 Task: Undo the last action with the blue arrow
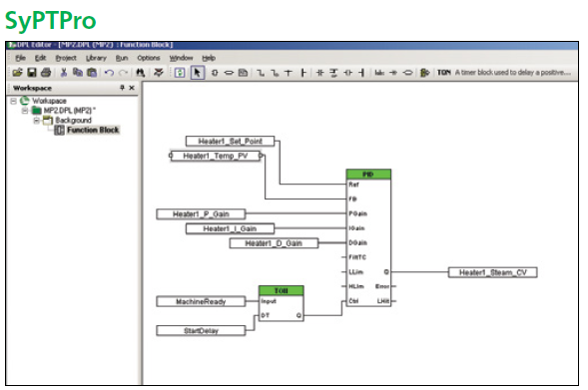pos(109,72)
